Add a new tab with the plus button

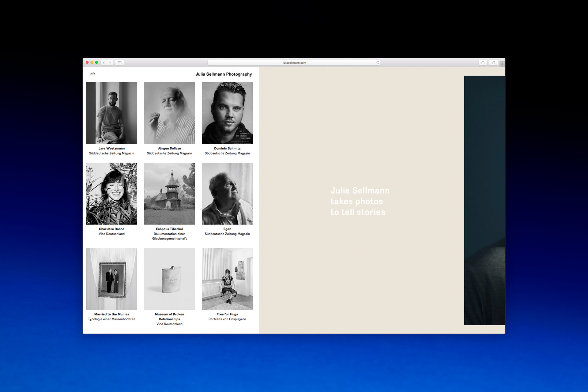pyautogui.click(x=502, y=64)
